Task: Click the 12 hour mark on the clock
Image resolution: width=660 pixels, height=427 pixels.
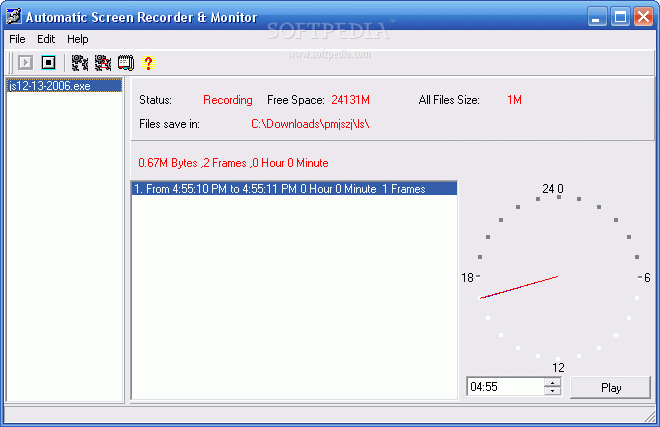Action: pyautogui.click(x=558, y=368)
